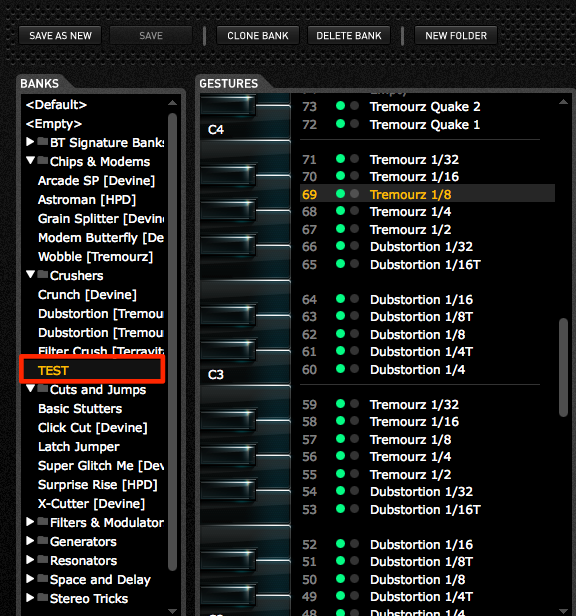Toggle the grey dot for gesture 70
Image resolution: width=576 pixels, height=616 pixels.
pos(354,176)
